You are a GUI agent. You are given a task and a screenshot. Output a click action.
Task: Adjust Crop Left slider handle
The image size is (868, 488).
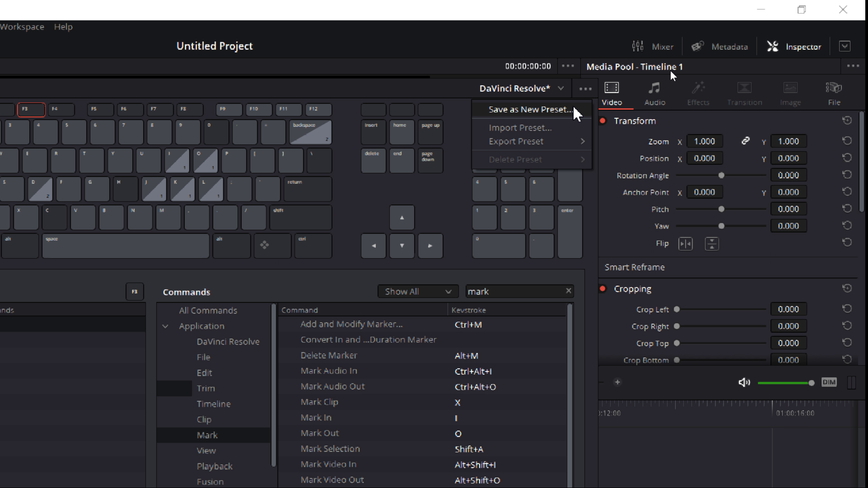coord(677,309)
